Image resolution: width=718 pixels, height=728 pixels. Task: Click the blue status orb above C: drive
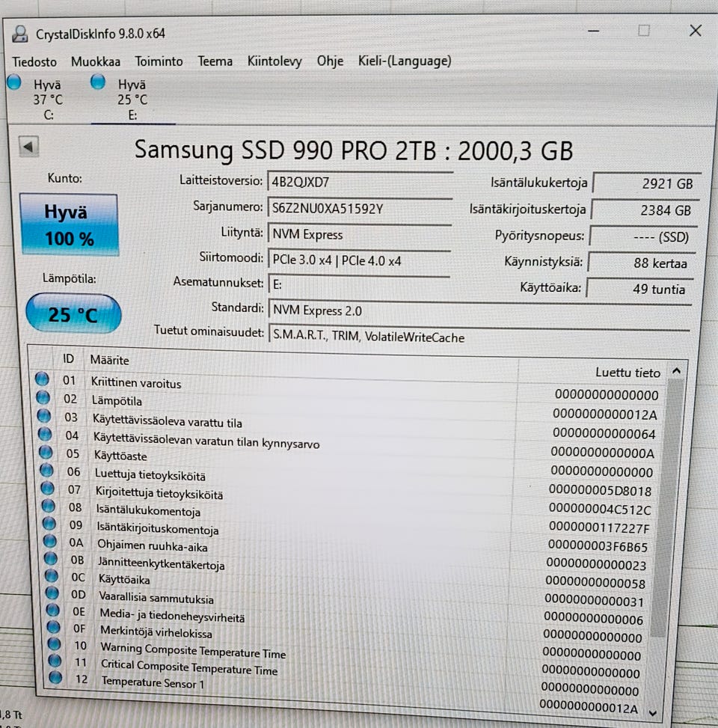[x=14, y=82]
